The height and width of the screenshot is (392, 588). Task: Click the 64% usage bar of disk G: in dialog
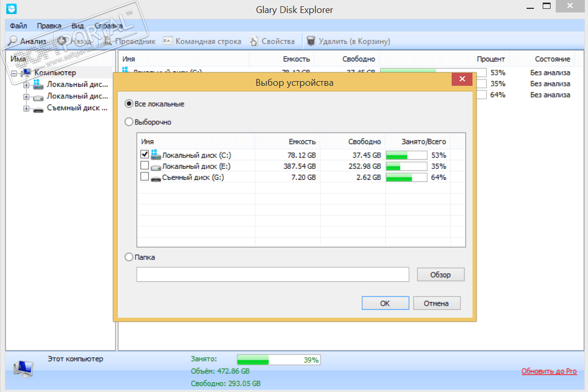coord(406,177)
